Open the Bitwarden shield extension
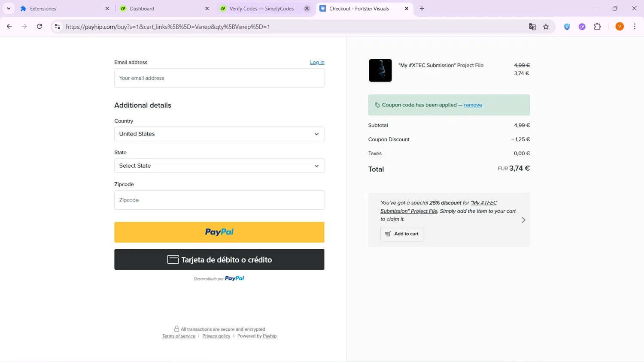 pos(567,27)
